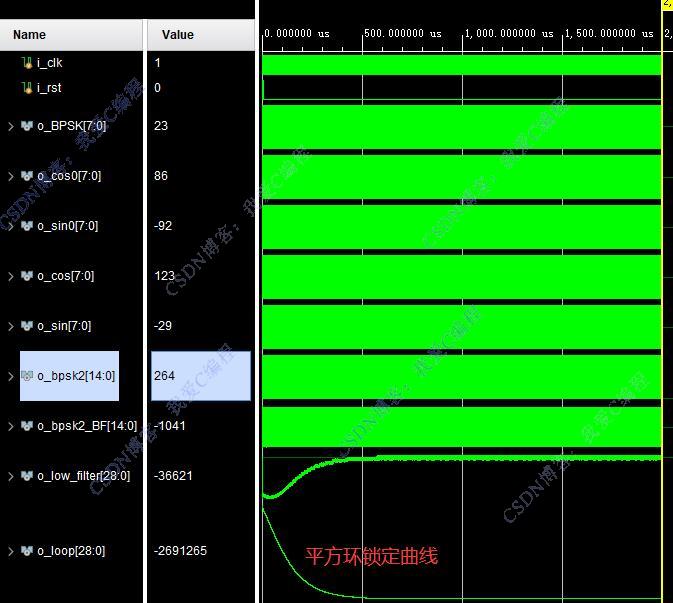This screenshot has height=603, width=673.
Task: Expand the o_cos0[7:0] bus
Action: click(11, 176)
